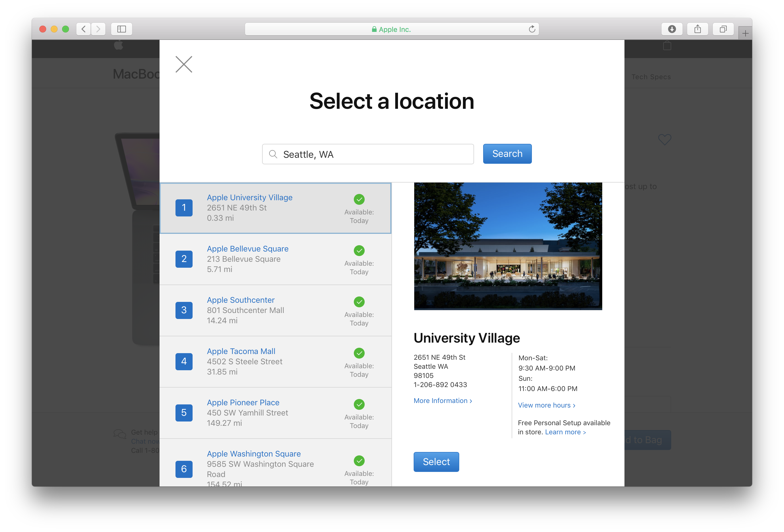Viewport: 784px width, 532px height.
Task: Show all tabs overview icon
Action: (x=723, y=29)
